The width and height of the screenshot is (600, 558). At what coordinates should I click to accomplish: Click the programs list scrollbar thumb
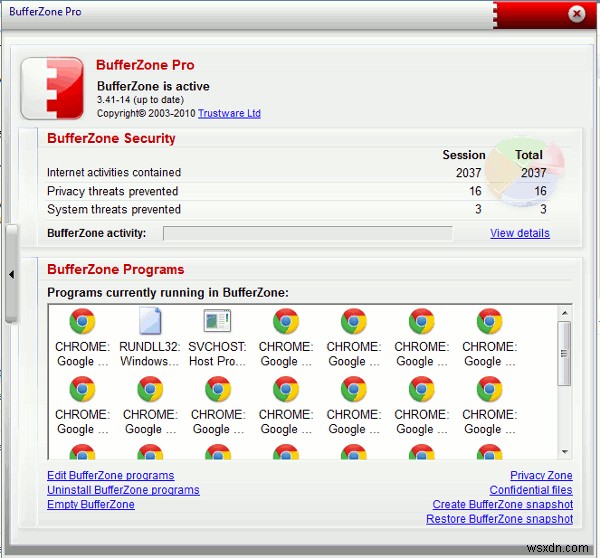click(x=564, y=353)
